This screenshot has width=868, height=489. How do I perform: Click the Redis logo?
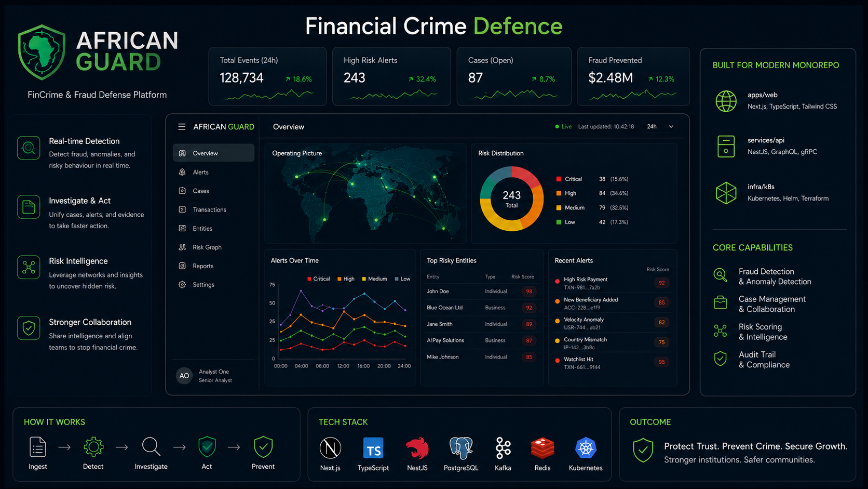tap(542, 448)
